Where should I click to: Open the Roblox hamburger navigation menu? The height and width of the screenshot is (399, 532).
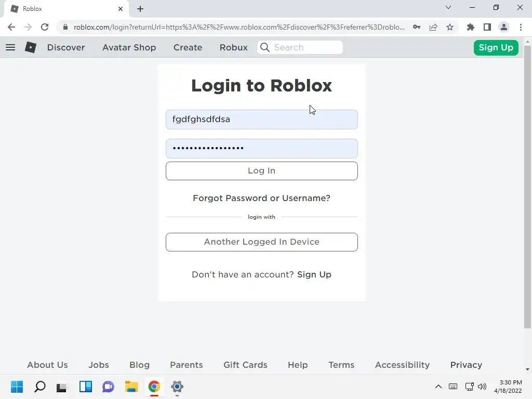coord(10,47)
